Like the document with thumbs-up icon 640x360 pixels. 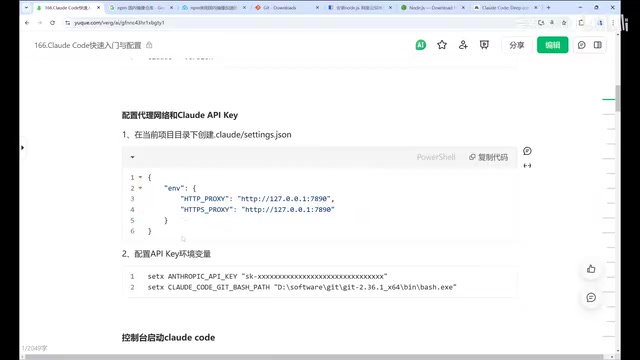(x=591, y=269)
